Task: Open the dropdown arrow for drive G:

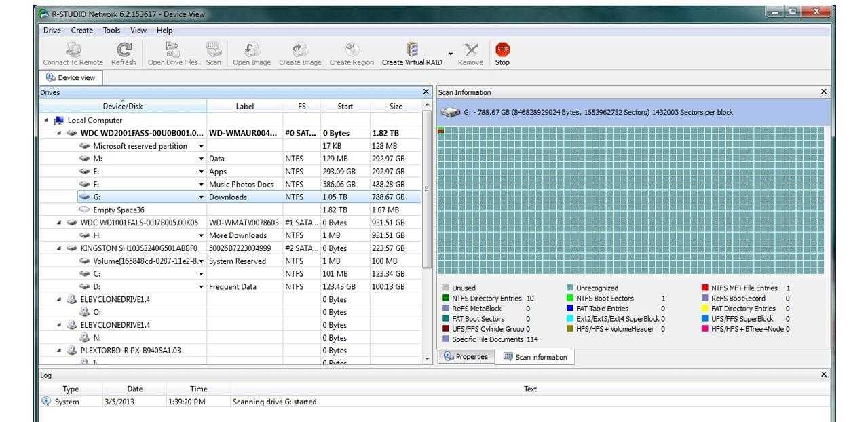Action: (201, 197)
